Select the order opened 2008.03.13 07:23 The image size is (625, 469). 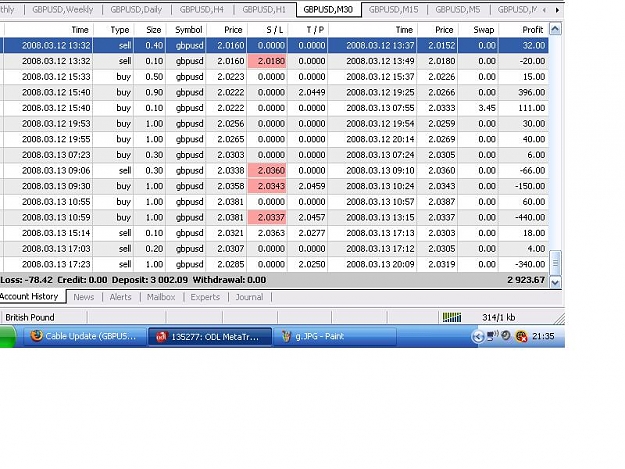(274, 155)
